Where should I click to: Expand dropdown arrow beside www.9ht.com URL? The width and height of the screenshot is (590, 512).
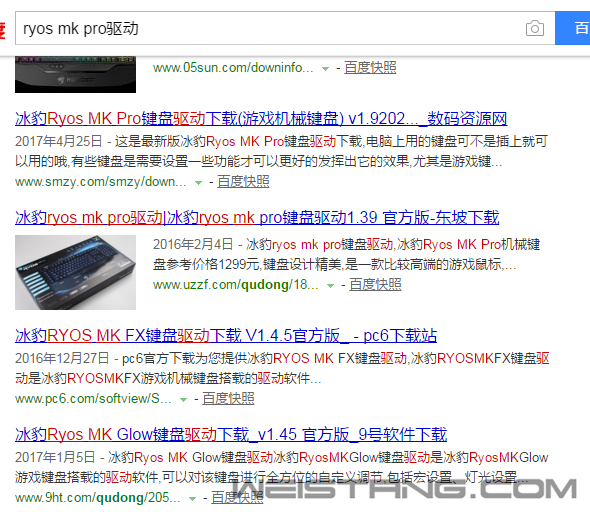point(192,499)
